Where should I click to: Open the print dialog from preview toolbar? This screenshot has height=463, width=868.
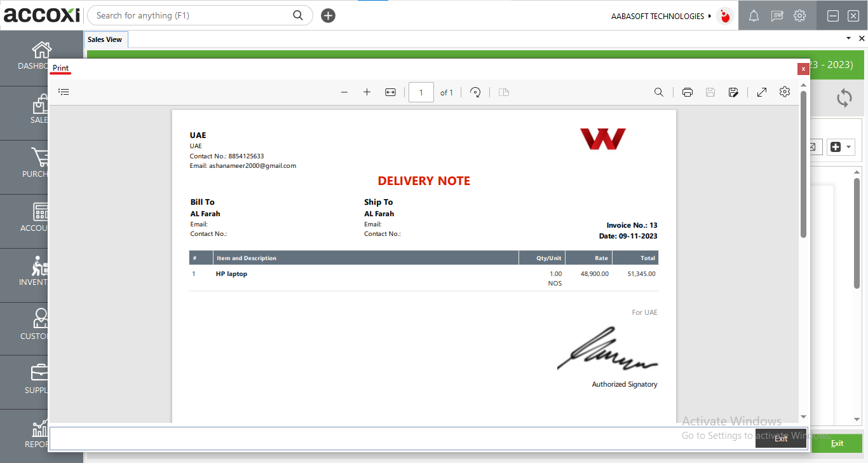687,92
